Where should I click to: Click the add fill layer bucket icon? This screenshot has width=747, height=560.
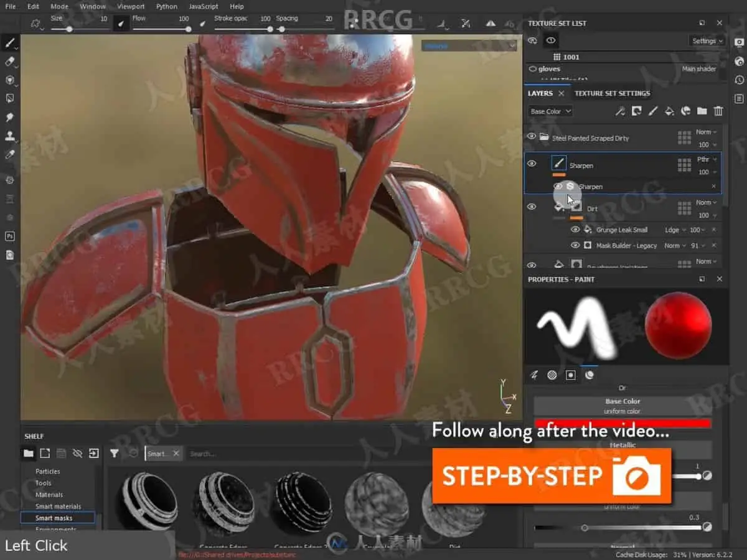tap(669, 111)
